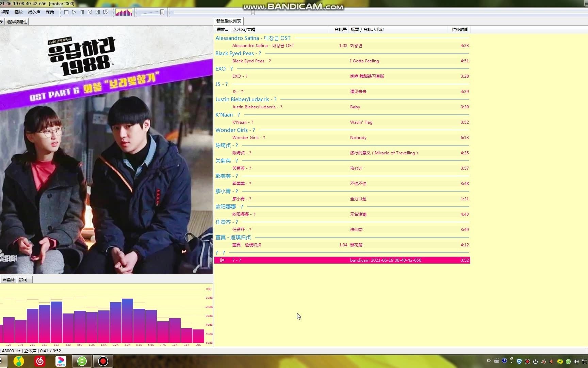Open NetEase Cloud Music taskbar icon
Image resolution: width=588 pixels, height=368 pixels.
point(40,361)
